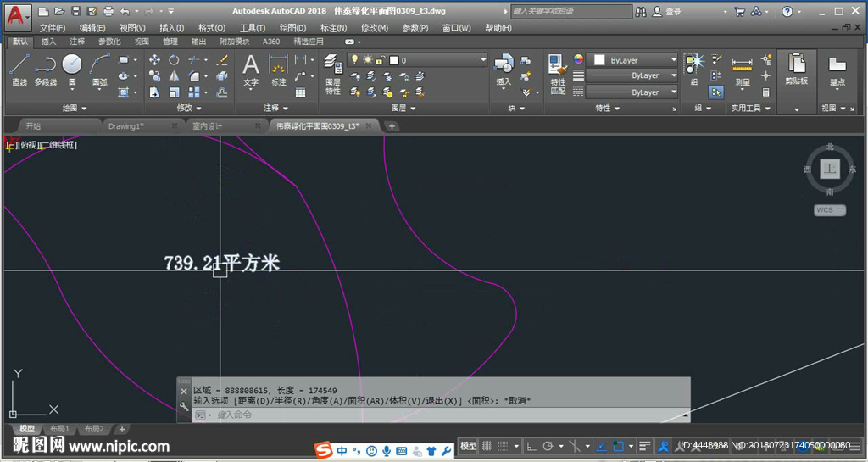Click the command line input field
Screen dimensions: 868x462
point(440,415)
